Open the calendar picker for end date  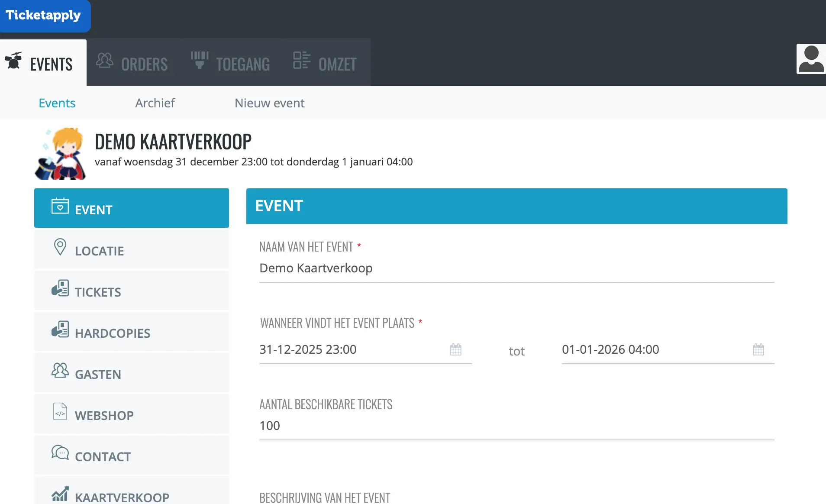759,349
